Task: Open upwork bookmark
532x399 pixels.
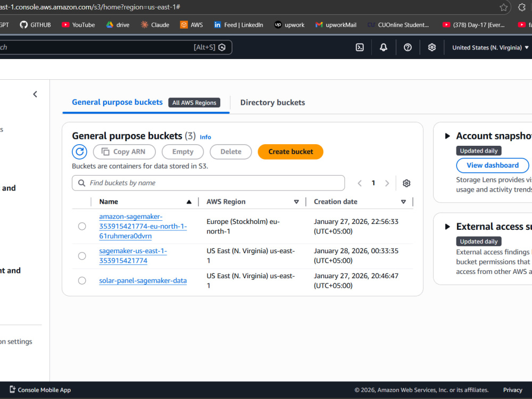Action: click(x=289, y=25)
